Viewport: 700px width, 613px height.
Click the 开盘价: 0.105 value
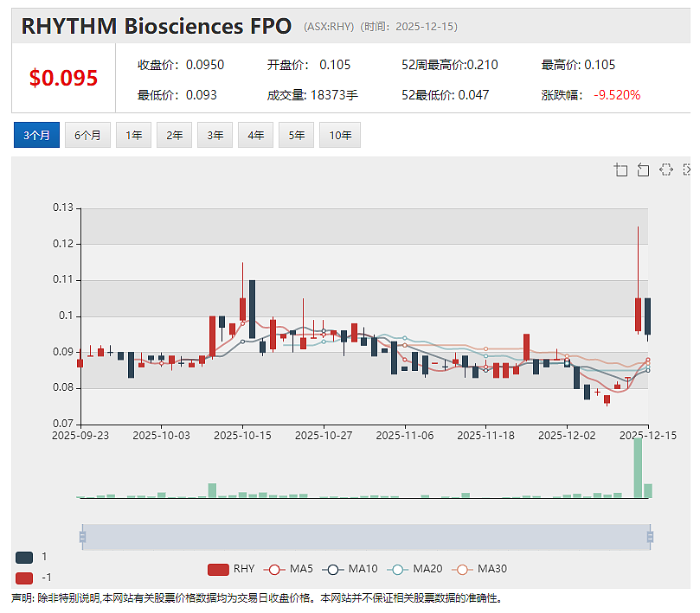pos(309,65)
